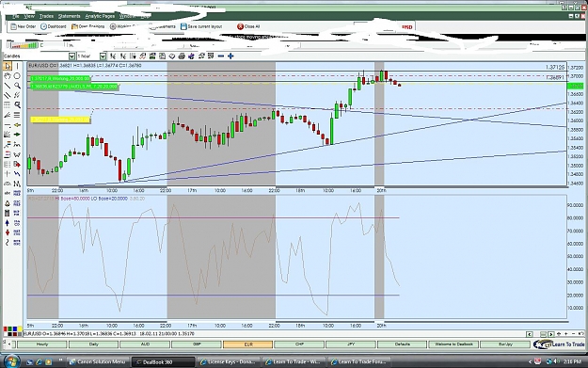Select the bold magnifier tool
The image size is (588, 368).
tap(17, 105)
